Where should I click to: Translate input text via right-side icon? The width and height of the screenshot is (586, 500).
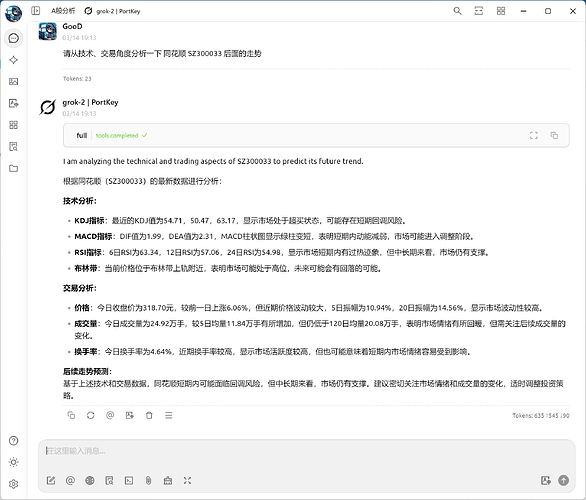click(x=546, y=480)
